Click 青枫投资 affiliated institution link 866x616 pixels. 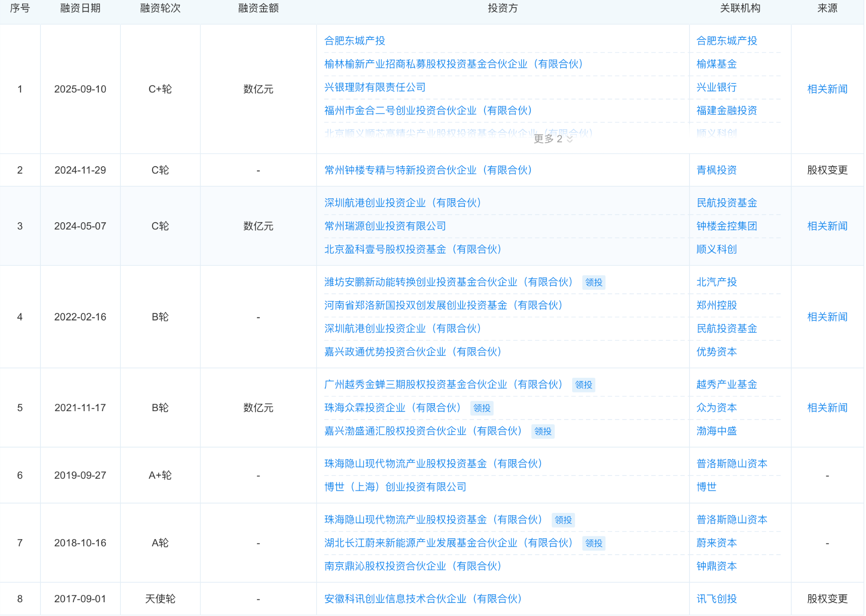click(716, 170)
